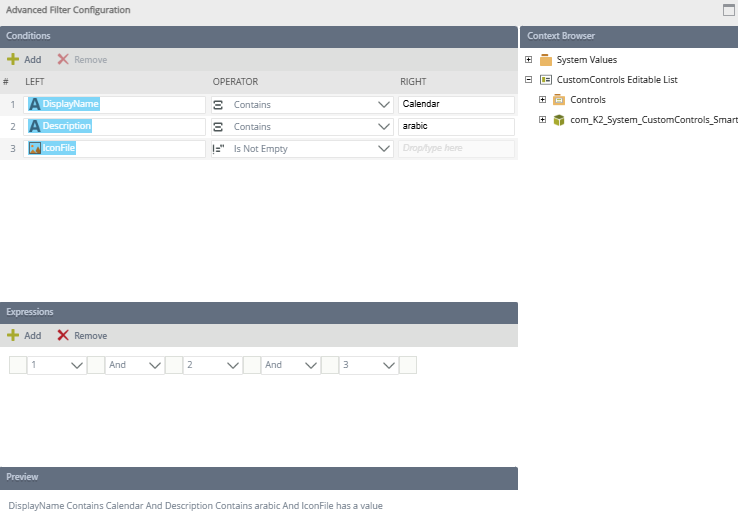Select System Values in Context Browser
The width and height of the screenshot is (738, 529).
[586, 60]
